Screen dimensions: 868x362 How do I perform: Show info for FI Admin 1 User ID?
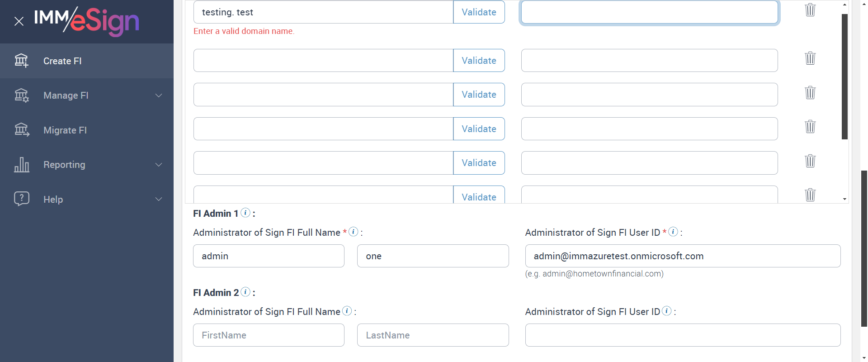[x=673, y=232]
